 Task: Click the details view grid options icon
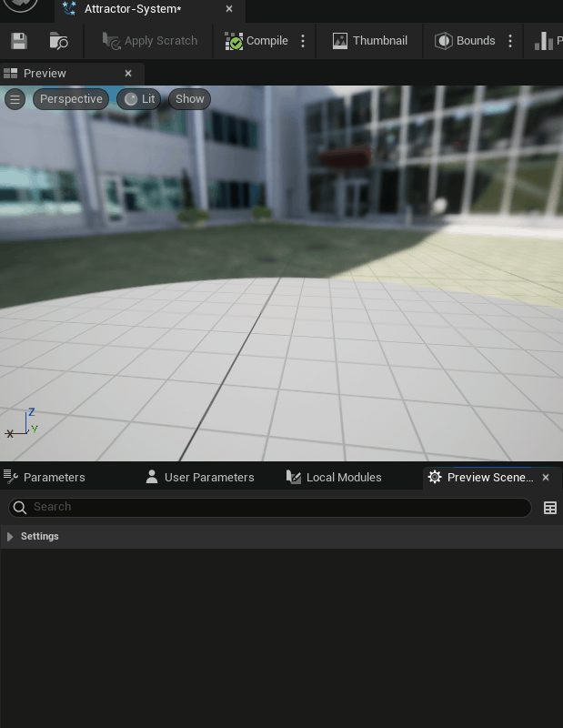tap(550, 508)
